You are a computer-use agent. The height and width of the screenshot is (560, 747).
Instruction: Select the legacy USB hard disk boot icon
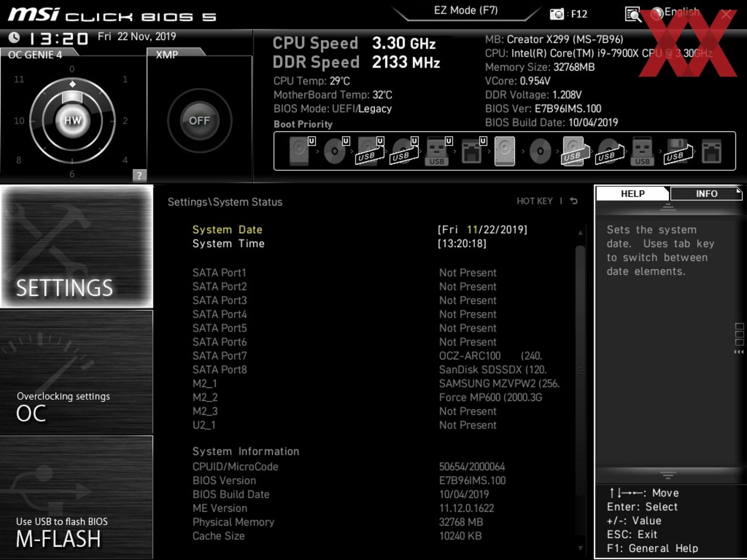click(575, 151)
